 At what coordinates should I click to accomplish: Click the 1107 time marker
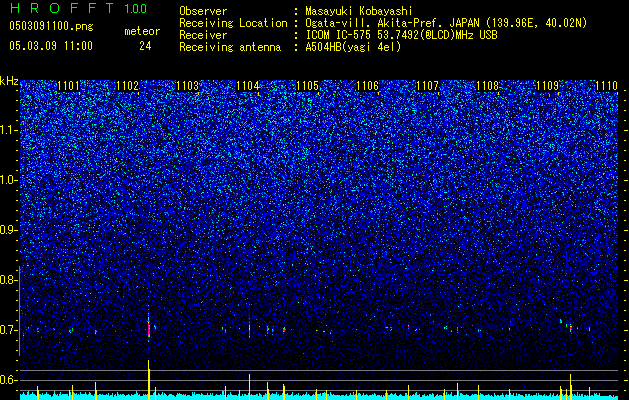pos(428,85)
